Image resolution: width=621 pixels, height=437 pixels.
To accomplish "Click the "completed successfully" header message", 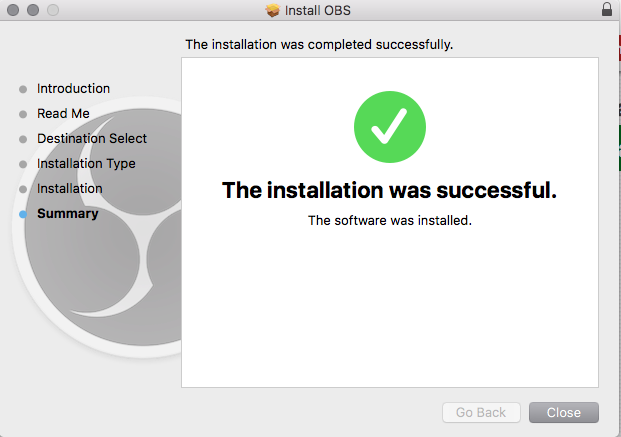I will [x=319, y=45].
